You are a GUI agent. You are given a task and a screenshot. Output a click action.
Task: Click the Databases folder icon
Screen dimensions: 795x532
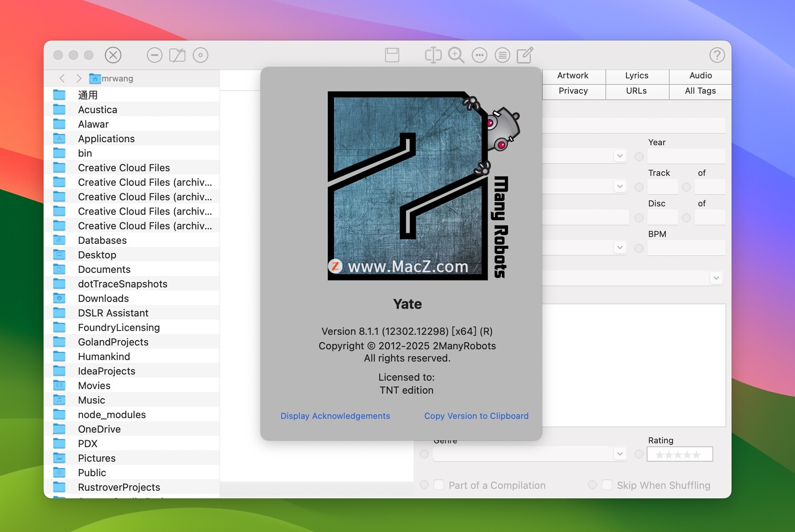(59, 240)
